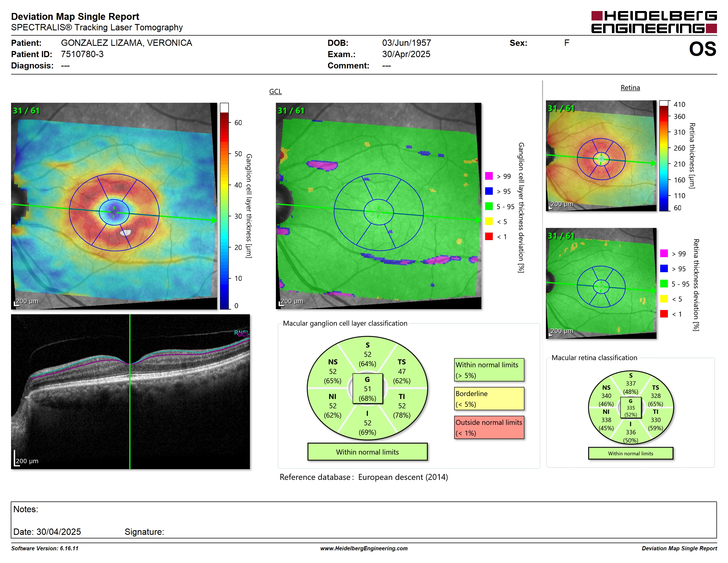Screen dimensions: 728x563
Task: Click the yellow < 5 swatch in Retina deviation legend
Action: pos(664,299)
